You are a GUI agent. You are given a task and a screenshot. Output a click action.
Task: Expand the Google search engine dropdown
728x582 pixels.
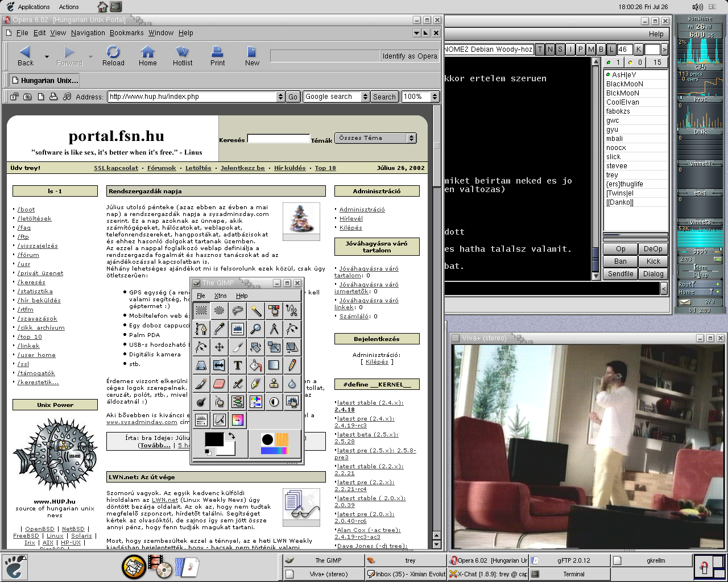point(365,97)
